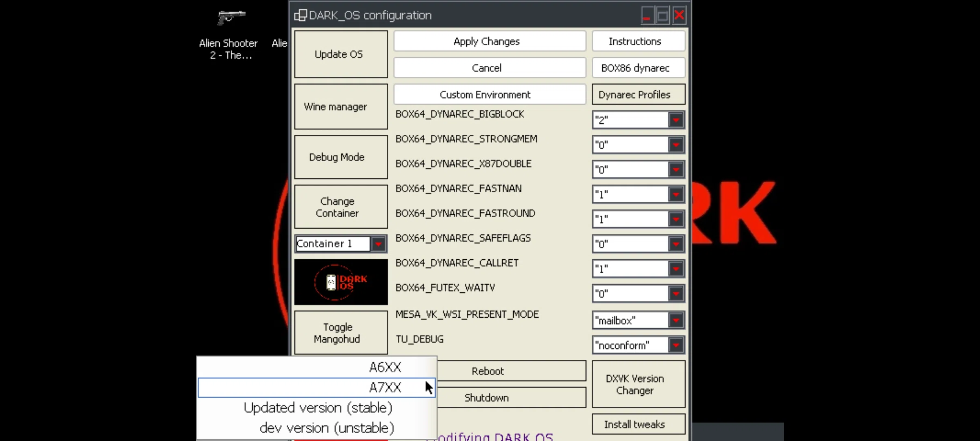This screenshot has height=441, width=980.
Task: Click Apply Changes button
Action: (490, 41)
